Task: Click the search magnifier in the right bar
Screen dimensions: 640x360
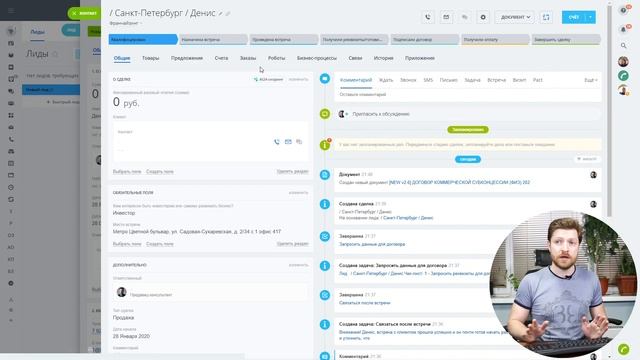Action: pos(623,46)
